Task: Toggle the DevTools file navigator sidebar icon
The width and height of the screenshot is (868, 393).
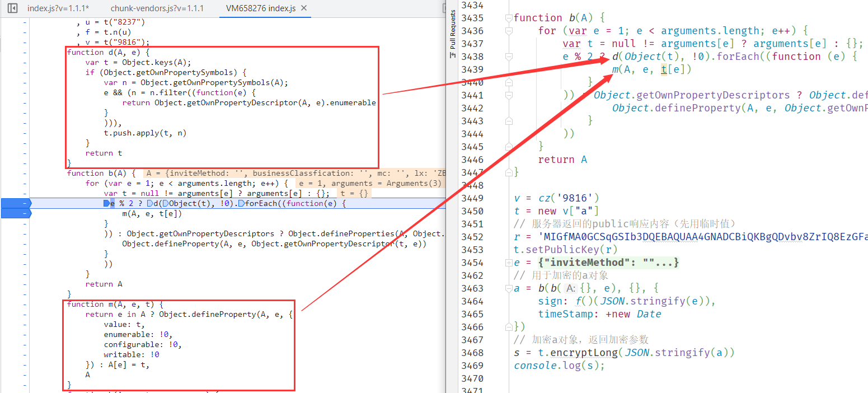Action: 12,8
